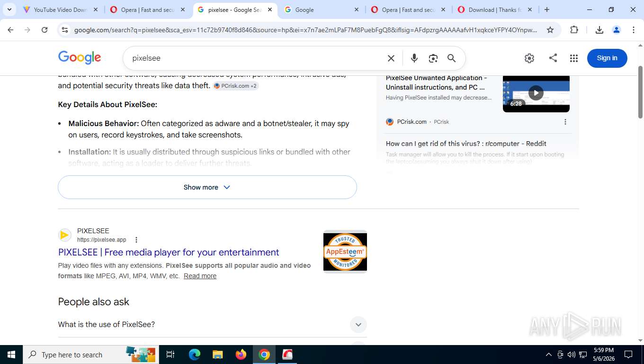
Task: Open the PCrisk.com +2 source chip
Action: (236, 86)
